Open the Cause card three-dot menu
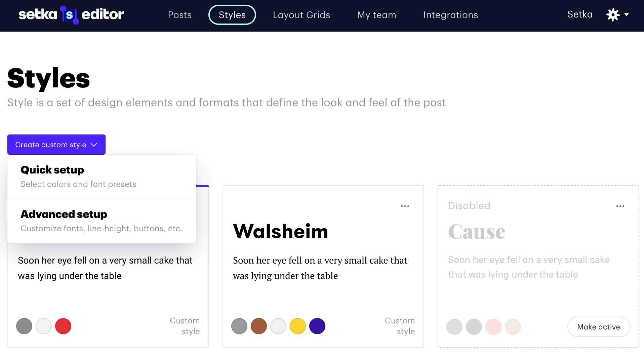The height and width of the screenshot is (353, 644). click(620, 206)
